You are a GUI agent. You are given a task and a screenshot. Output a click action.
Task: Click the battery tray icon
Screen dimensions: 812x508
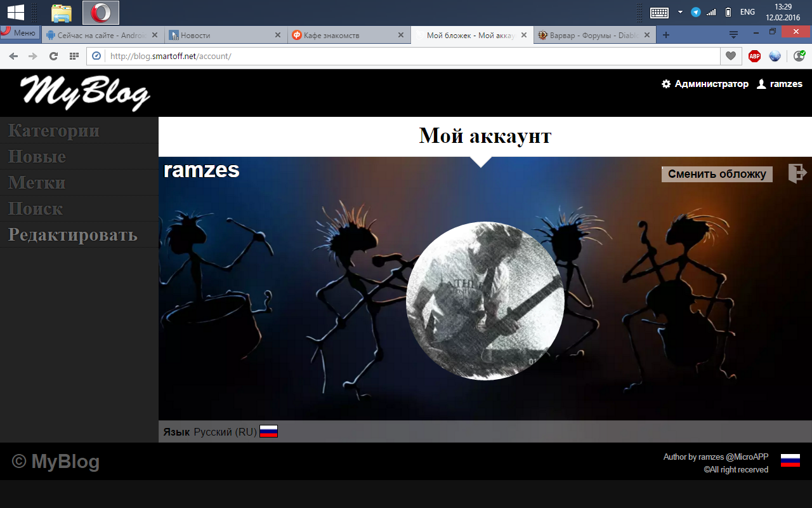click(728, 12)
